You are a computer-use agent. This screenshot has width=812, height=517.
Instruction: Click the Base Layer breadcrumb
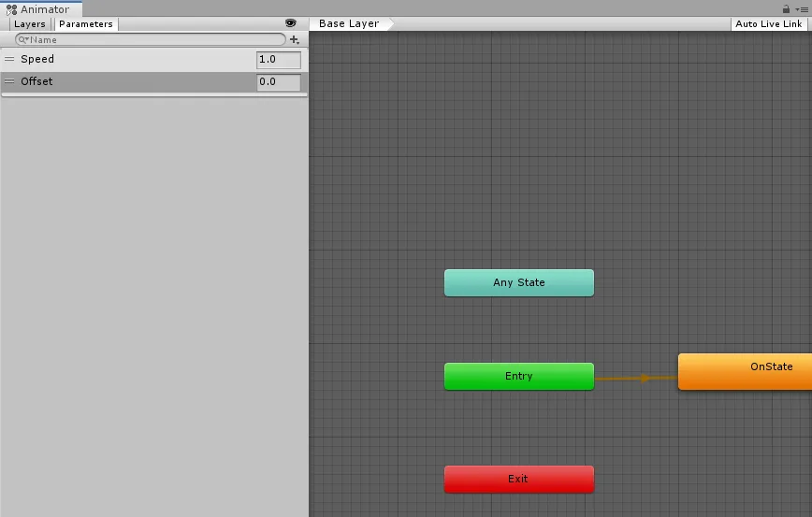pyautogui.click(x=349, y=23)
